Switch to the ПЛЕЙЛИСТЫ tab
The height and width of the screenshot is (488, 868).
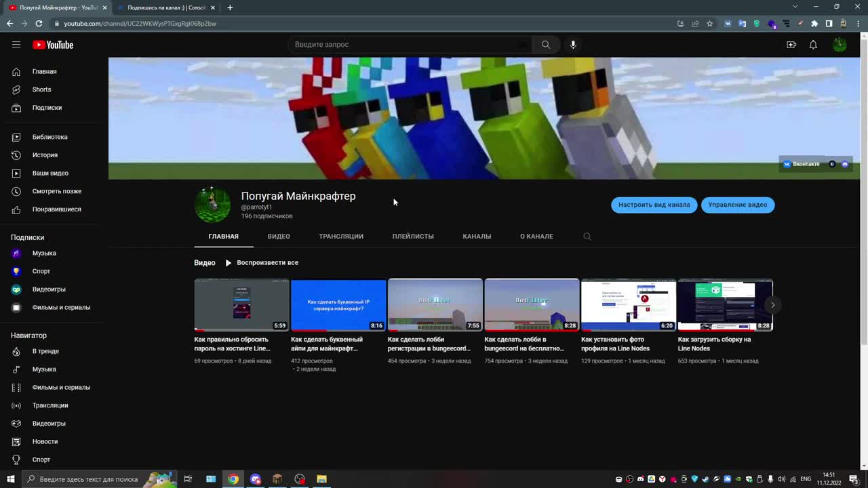413,237
